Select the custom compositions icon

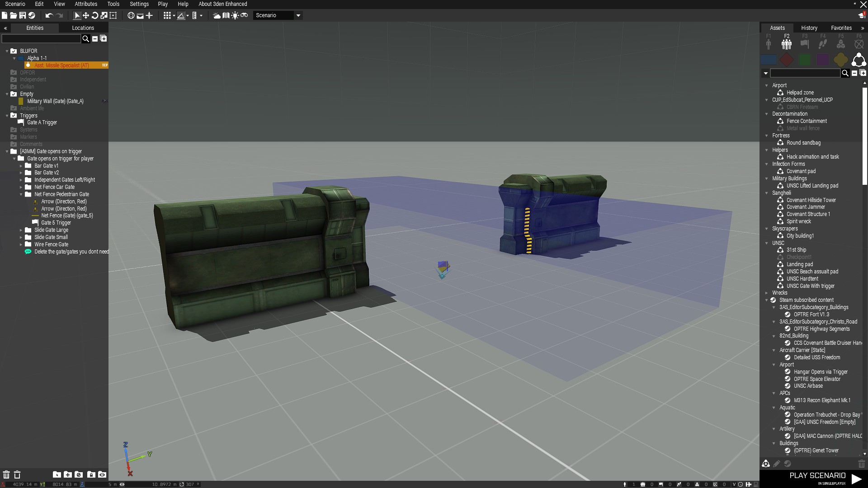coord(859,60)
